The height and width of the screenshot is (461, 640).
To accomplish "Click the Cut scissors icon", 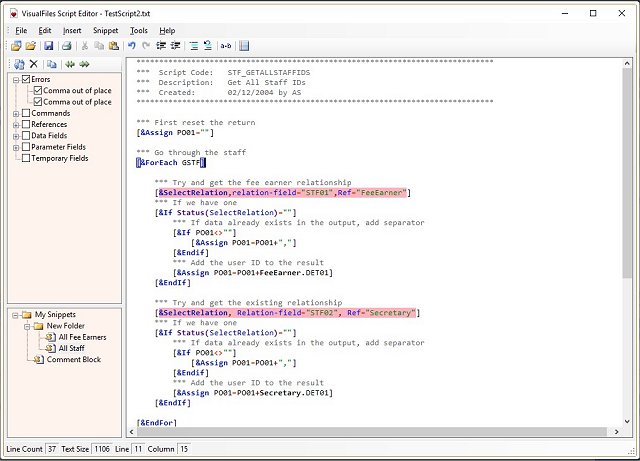I will tap(85, 46).
